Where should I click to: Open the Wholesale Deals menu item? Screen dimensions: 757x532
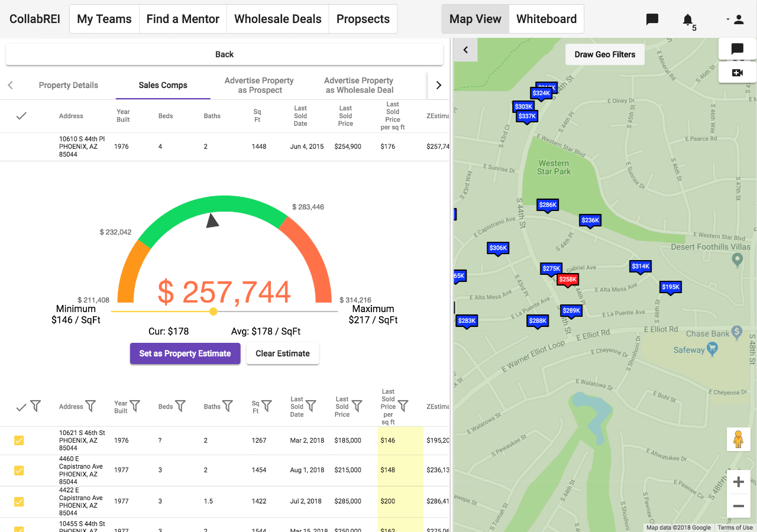pyautogui.click(x=277, y=18)
